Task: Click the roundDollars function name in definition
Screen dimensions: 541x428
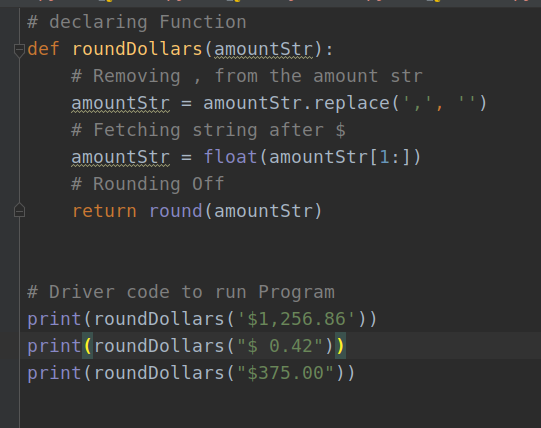Action: [137, 49]
